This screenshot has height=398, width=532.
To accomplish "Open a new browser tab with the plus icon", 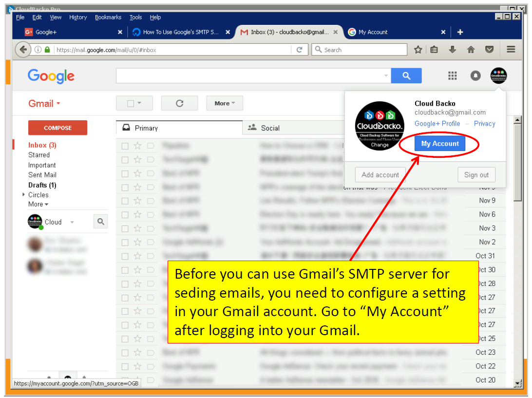I will tap(460, 32).
